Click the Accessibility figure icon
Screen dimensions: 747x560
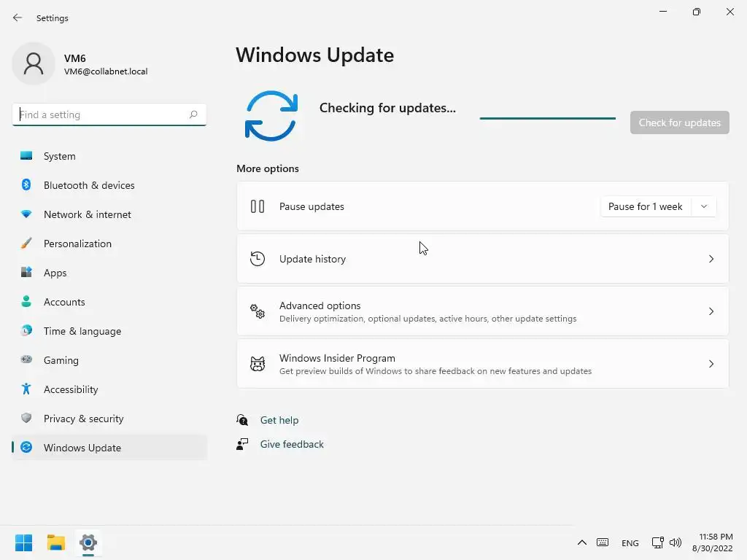(x=26, y=389)
